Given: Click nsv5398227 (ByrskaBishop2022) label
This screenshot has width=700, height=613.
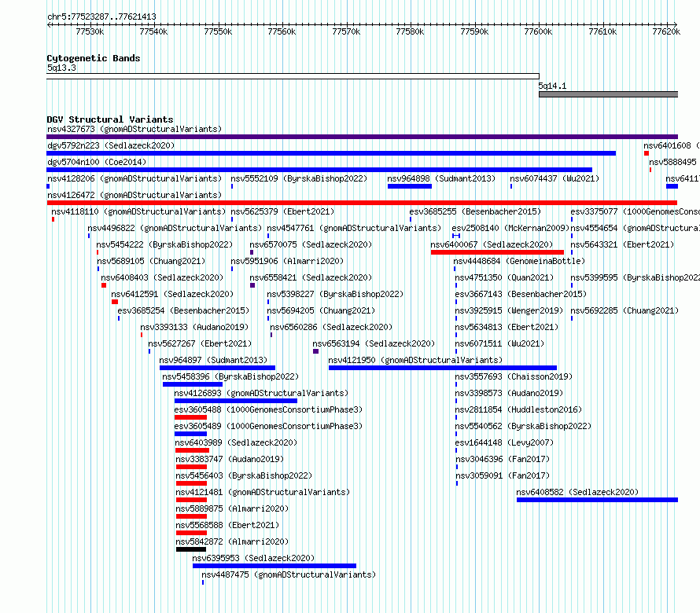Looking at the screenshot, I should (335, 294).
